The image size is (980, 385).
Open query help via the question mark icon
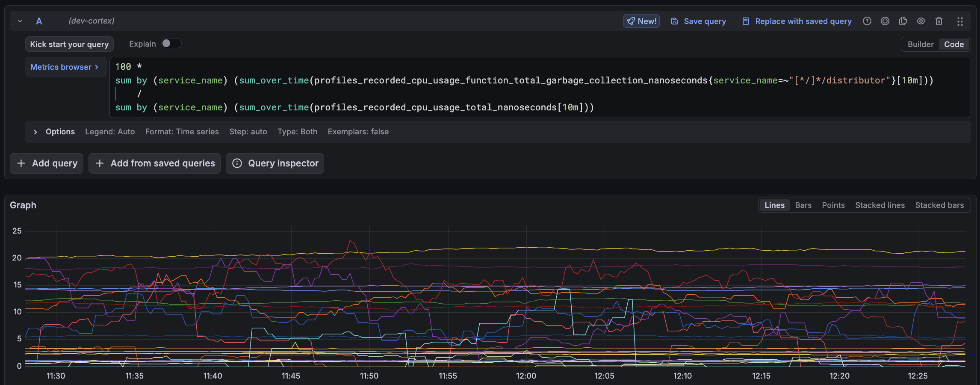tap(867, 21)
